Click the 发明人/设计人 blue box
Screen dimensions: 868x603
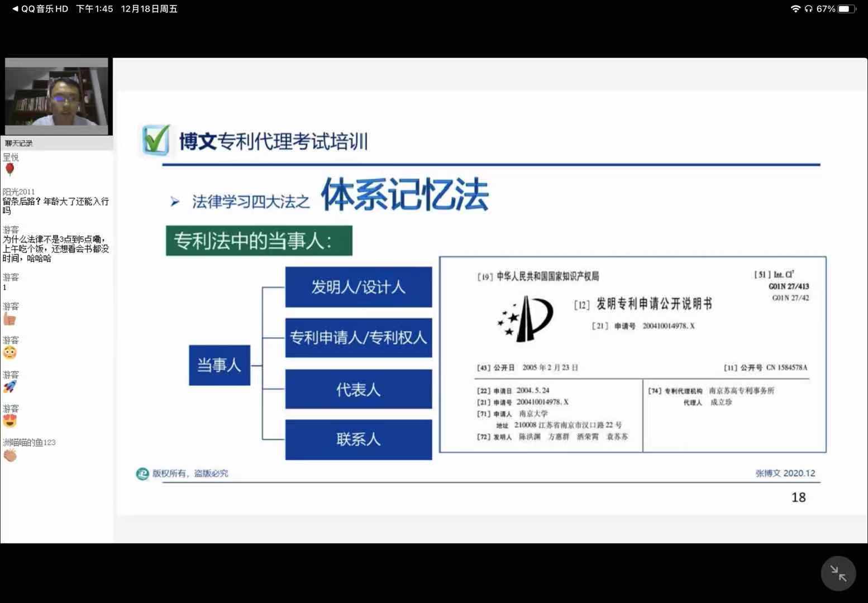358,287
